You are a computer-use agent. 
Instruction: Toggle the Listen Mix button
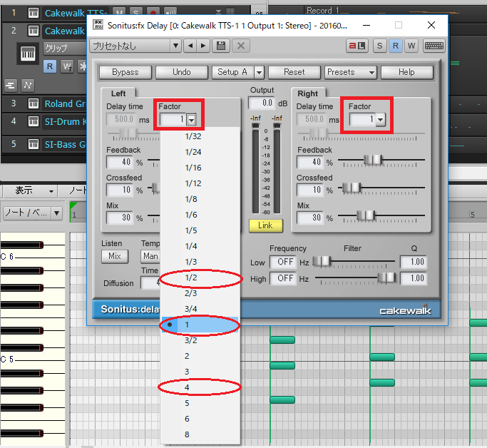coord(115,256)
